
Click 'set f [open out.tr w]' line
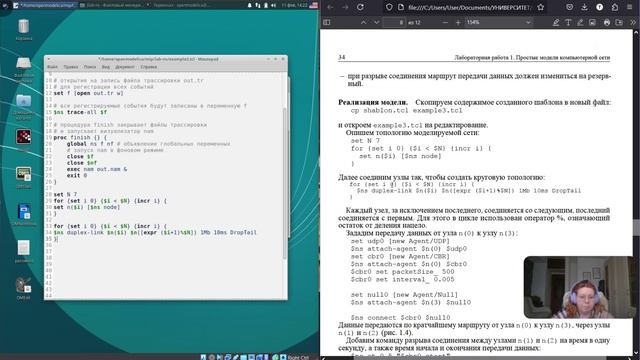(88, 93)
